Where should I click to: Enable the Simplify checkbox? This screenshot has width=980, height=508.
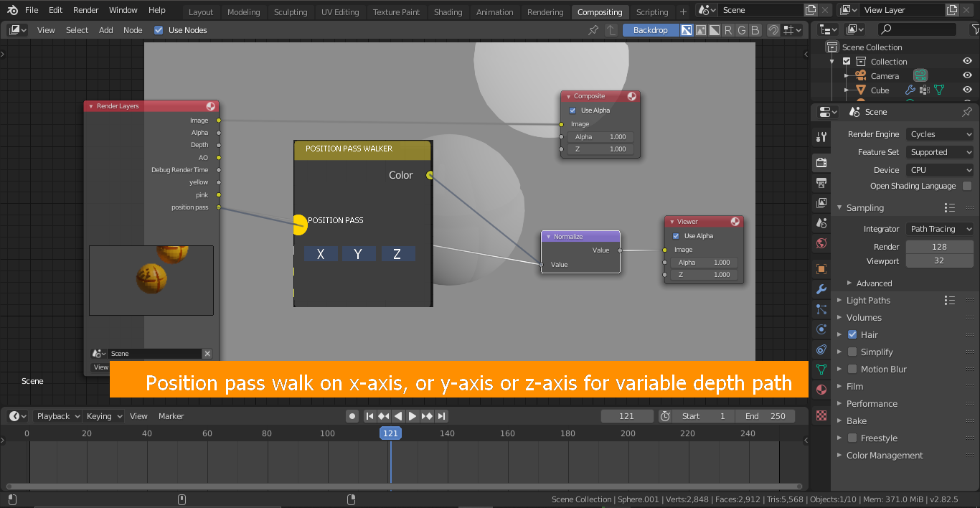(852, 352)
